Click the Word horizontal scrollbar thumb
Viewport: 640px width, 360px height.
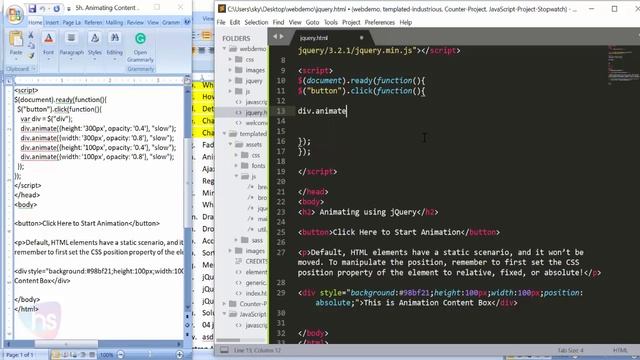(x=66, y=344)
